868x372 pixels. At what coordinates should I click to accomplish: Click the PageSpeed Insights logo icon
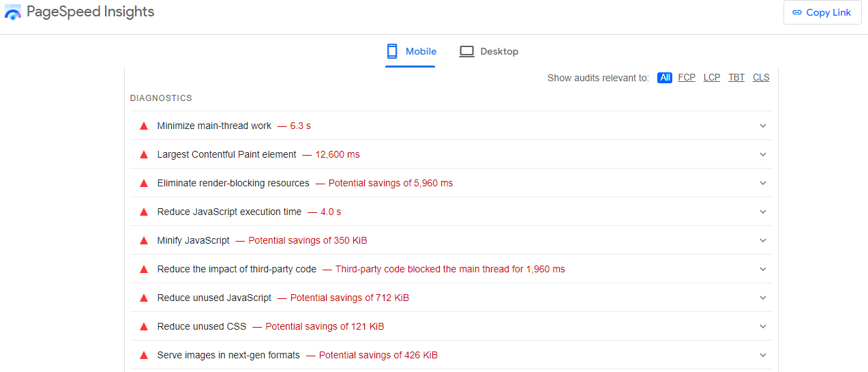tap(13, 12)
